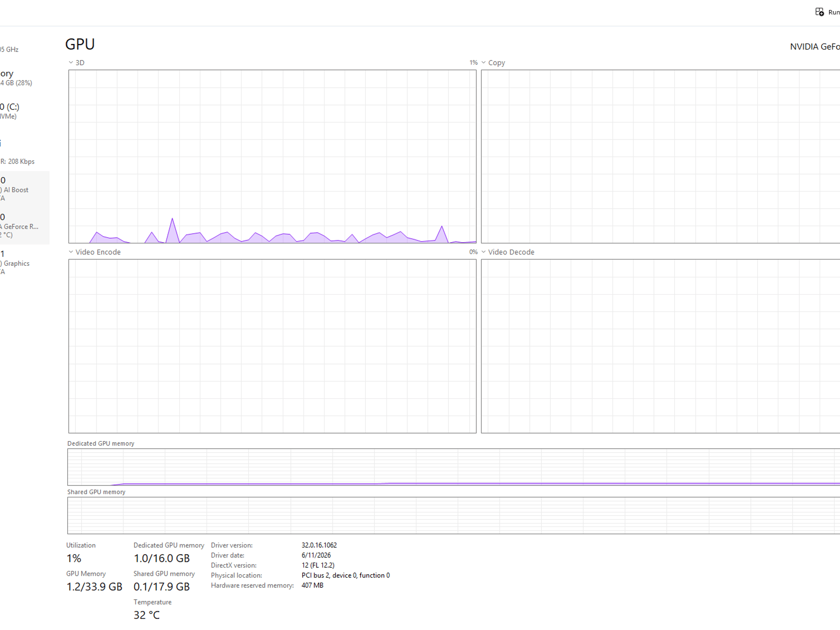Screen dimensions: 840x630
Task: Open the Video Encode engine dropdown chevron
Action: pos(71,252)
